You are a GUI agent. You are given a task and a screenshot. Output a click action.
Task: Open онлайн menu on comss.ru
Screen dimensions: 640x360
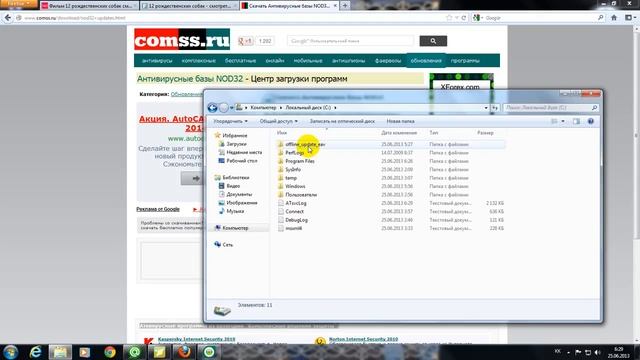275,60
